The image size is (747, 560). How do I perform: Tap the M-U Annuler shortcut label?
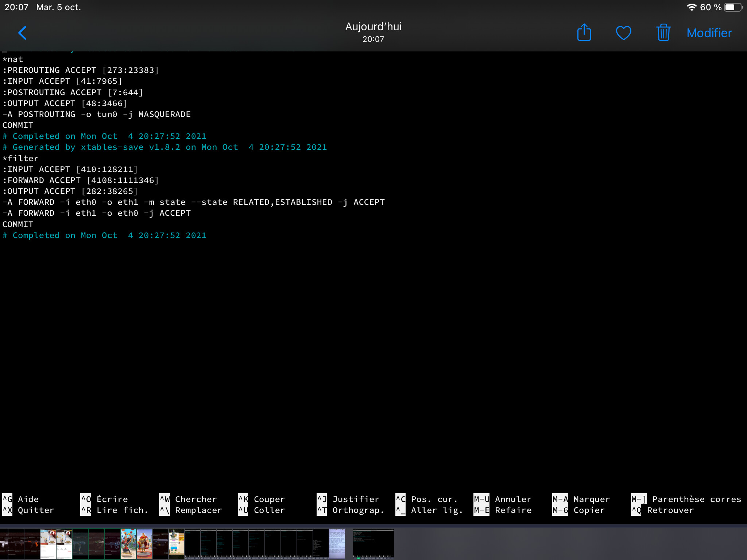pos(503,499)
